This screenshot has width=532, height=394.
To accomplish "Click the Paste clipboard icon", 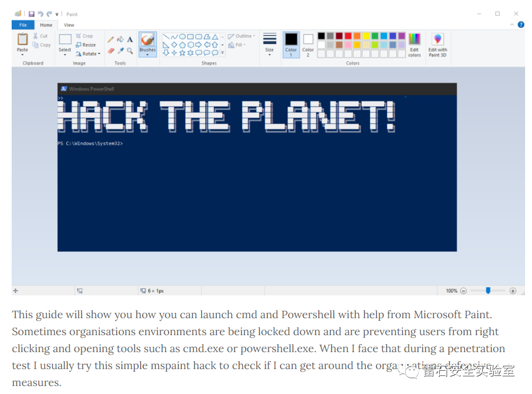I will pos(22,39).
